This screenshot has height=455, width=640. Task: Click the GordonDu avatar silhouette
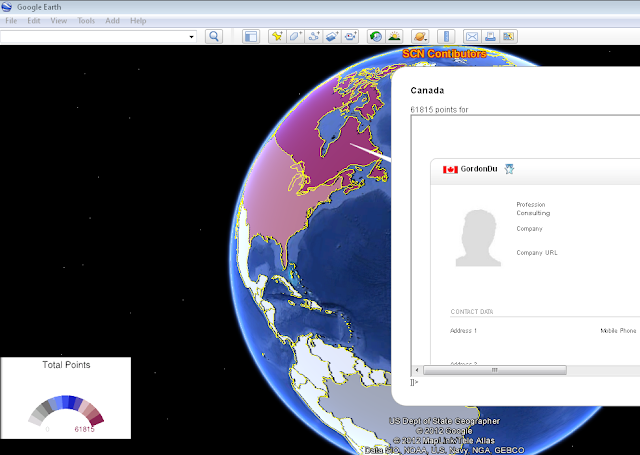[478, 238]
